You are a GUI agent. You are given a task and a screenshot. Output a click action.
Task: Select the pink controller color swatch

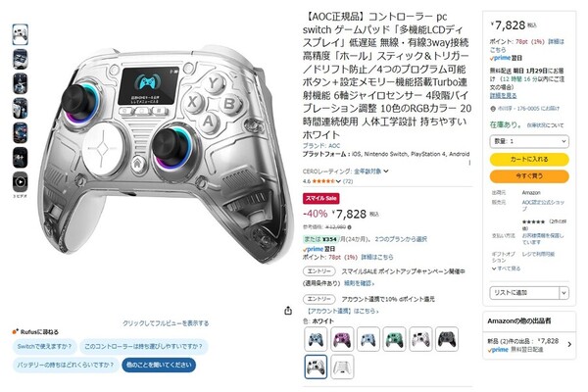342,339
